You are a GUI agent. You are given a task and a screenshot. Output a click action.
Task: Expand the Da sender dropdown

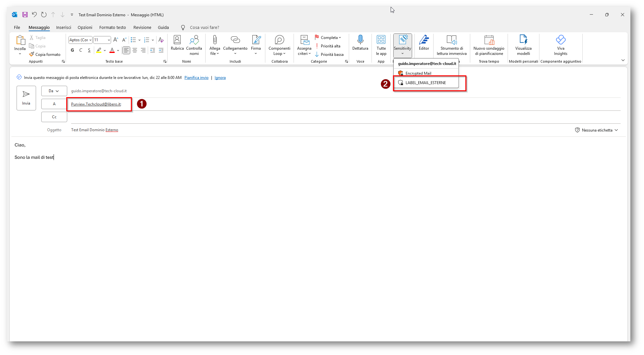pos(54,91)
